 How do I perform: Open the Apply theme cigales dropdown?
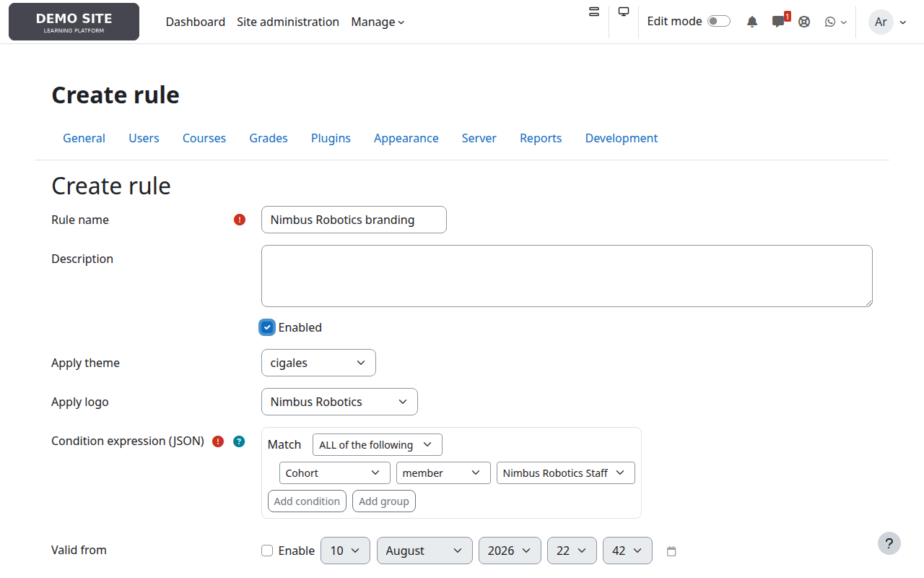click(318, 363)
